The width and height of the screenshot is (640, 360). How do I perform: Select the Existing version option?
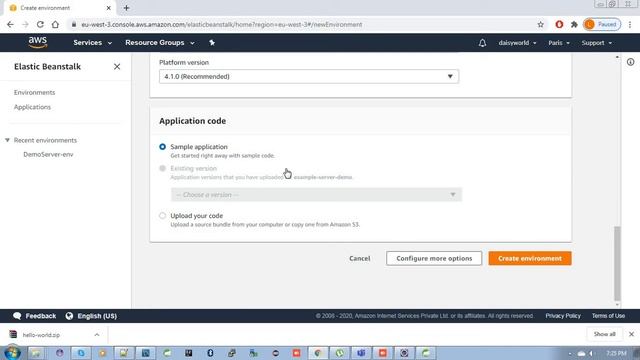(x=162, y=168)
